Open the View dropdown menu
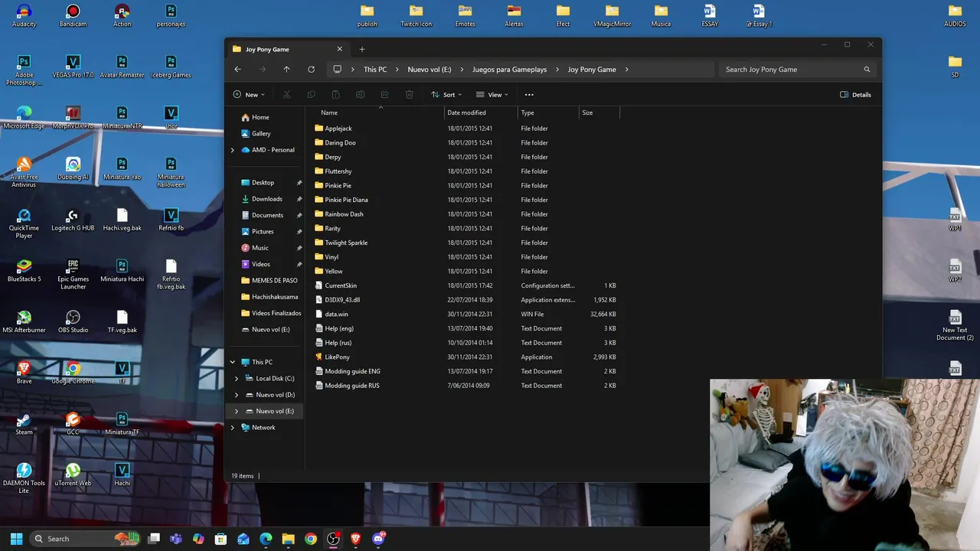980x551 pixels. 492,95
